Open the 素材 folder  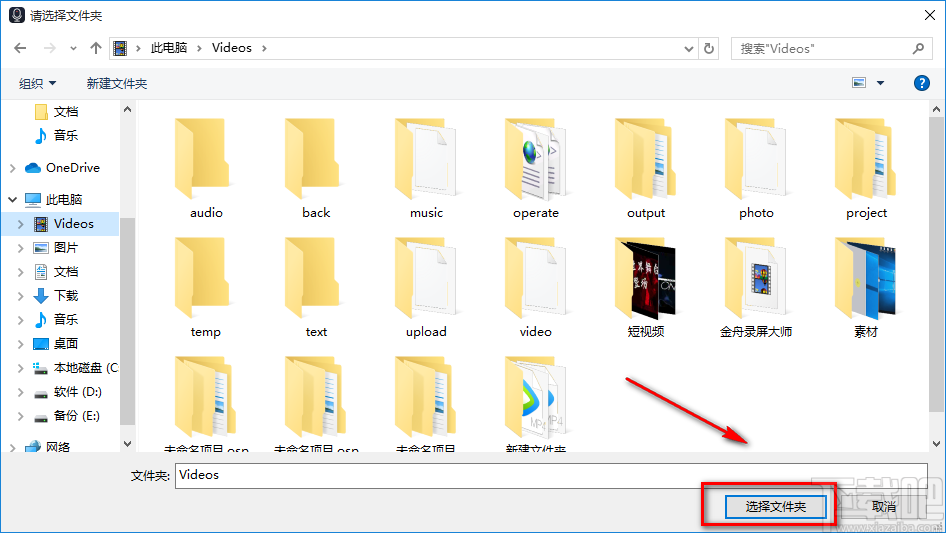tap(866, 287)
